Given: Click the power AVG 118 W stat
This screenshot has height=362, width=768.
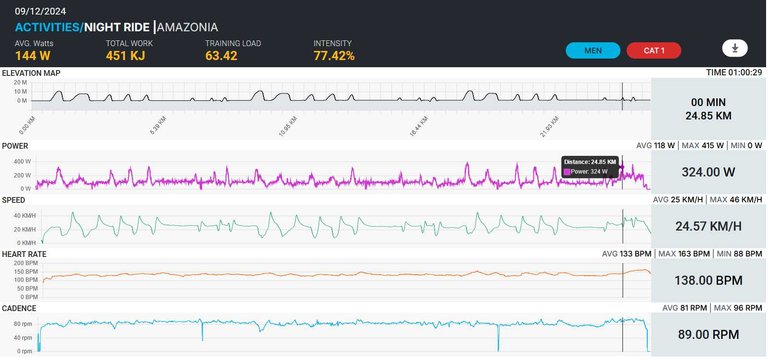Looking at the screenshot, I should point(655,145).
